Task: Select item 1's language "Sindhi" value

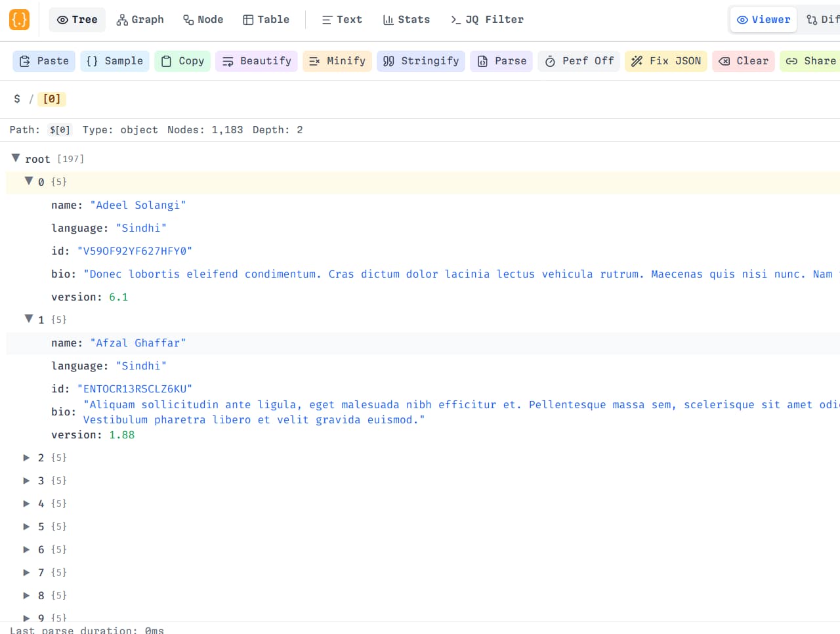Action: [141, 366]
